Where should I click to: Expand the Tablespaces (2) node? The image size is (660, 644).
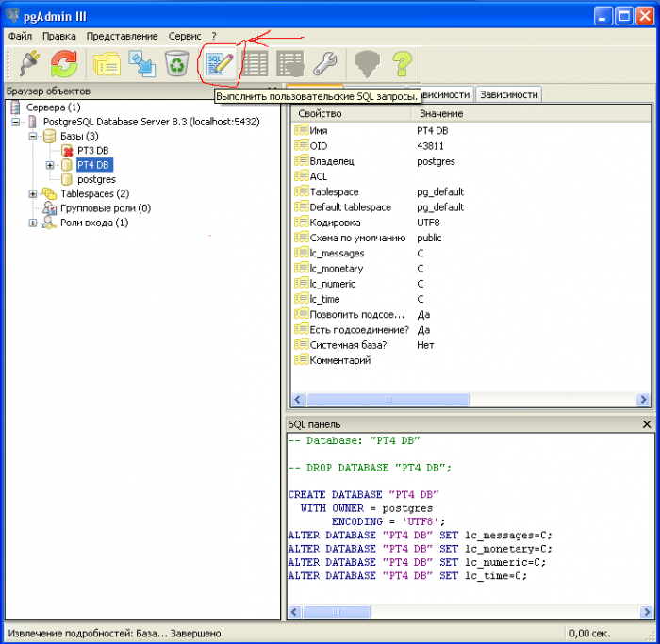(x=34, y=194)
